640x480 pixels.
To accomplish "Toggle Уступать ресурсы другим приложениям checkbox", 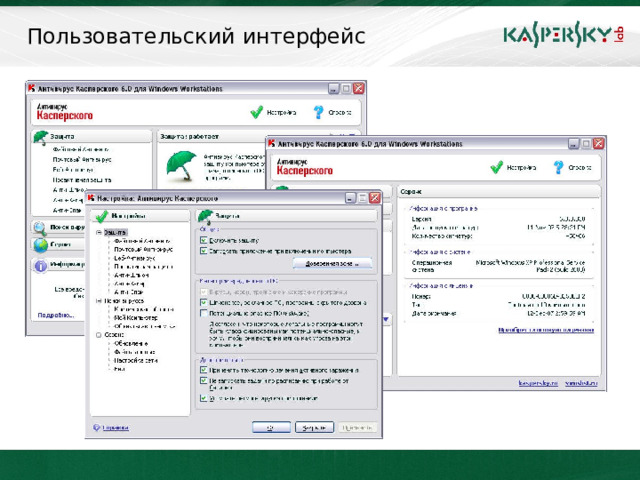I will 203,398.
